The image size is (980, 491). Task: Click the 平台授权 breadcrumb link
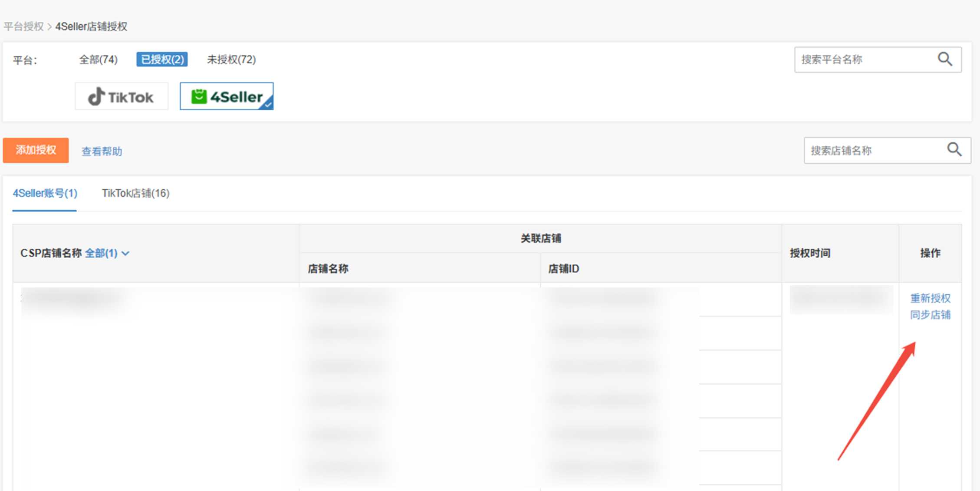click(23, 26)
